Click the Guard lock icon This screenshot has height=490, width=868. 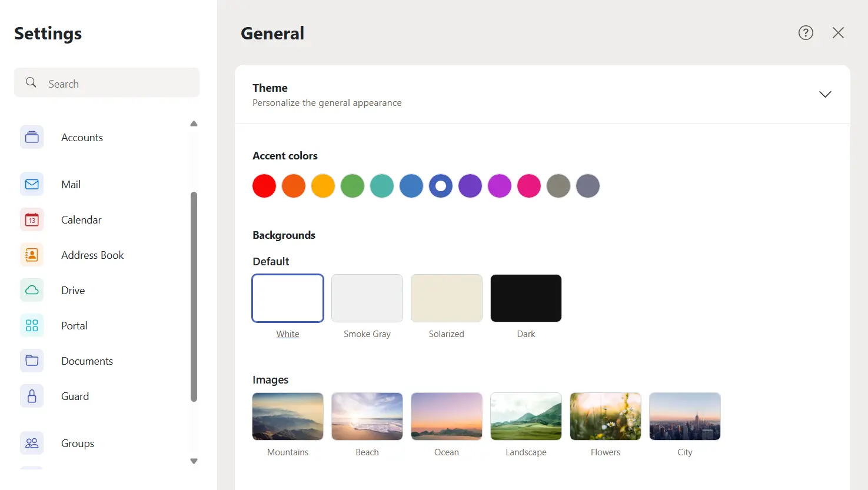coord(32,396)
